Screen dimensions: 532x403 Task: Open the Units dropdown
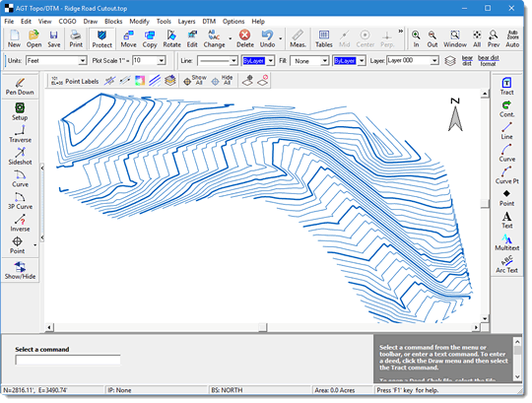click(83, 61)
